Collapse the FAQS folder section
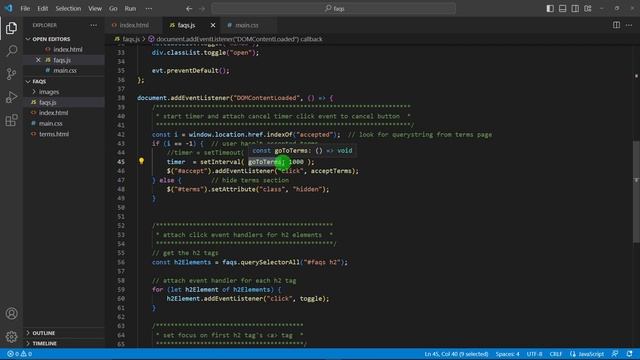Image resolution: width=640 pixels, height=360 pixels. click(39, 82)
